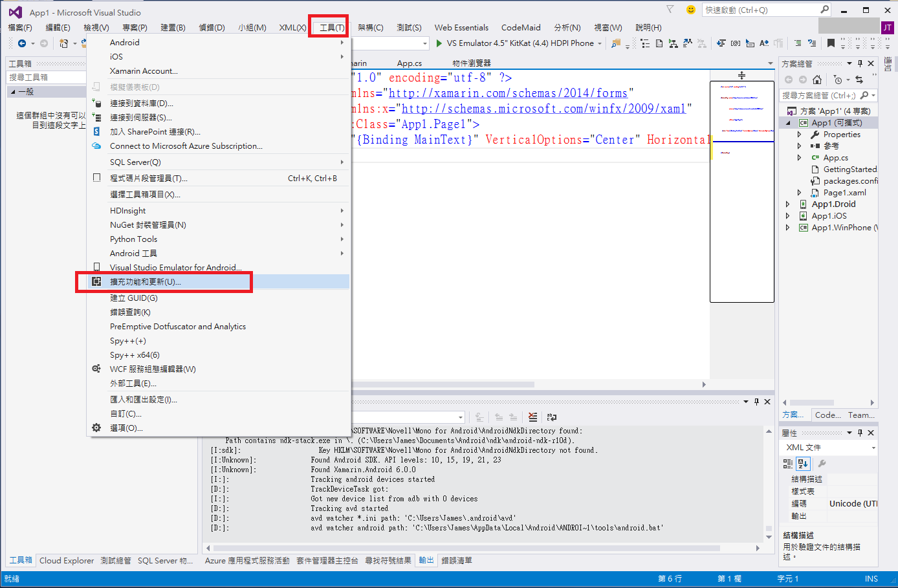Switch to the App.cs editor tab

pyautogui.click(x=410, y=63)
